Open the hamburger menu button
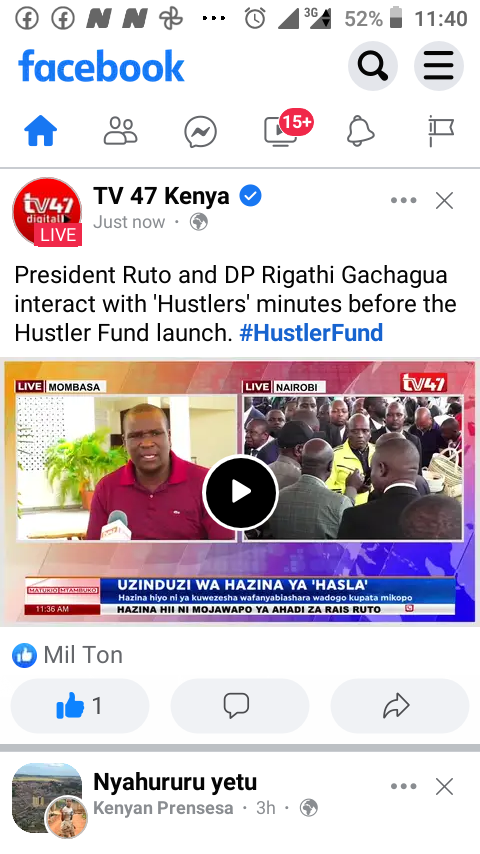480x854 pixels. (439, 66)
